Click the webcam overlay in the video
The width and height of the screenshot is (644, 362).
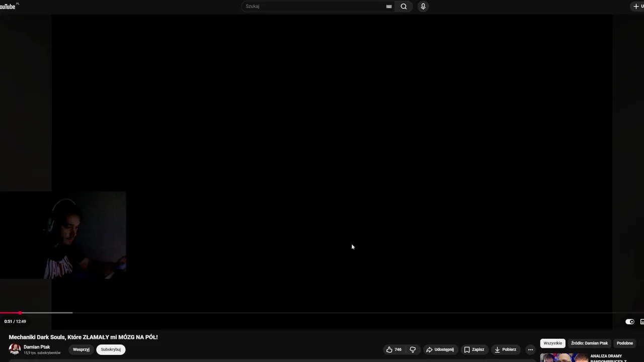click(x=63, y=235)
